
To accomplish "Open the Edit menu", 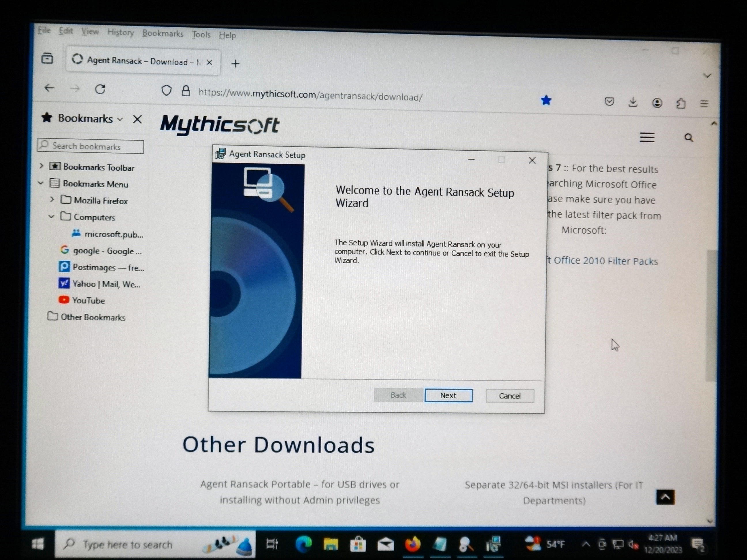I will tap(65, 31).
